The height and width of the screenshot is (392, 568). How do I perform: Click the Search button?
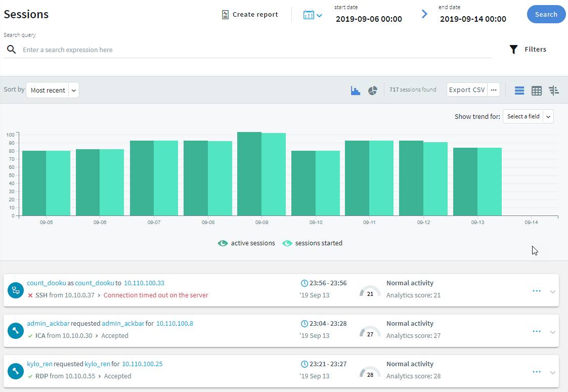546,15
